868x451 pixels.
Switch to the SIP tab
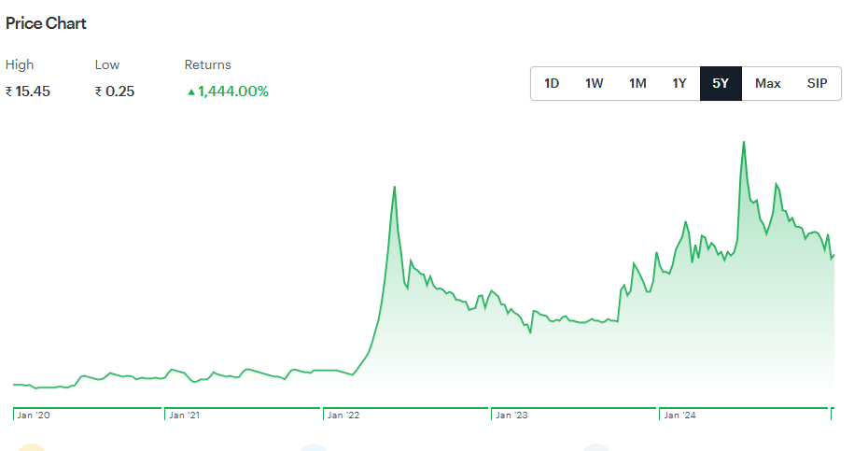coord(818,84)
